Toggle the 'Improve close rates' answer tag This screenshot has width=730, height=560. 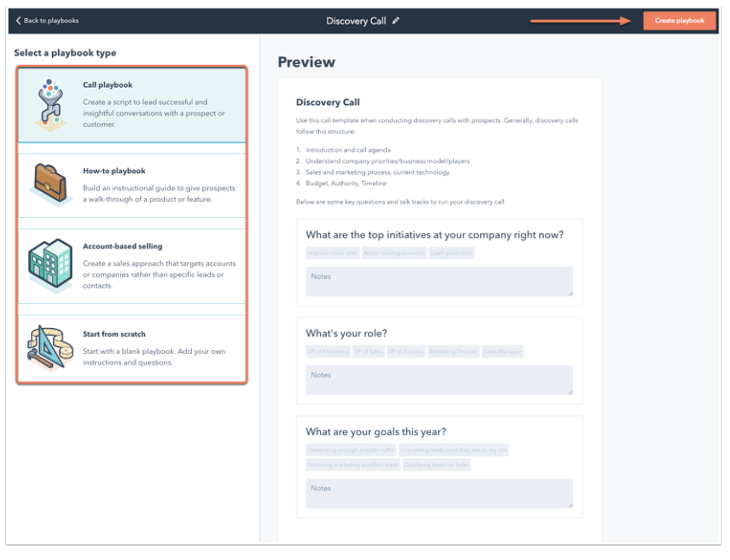(332, 253)
